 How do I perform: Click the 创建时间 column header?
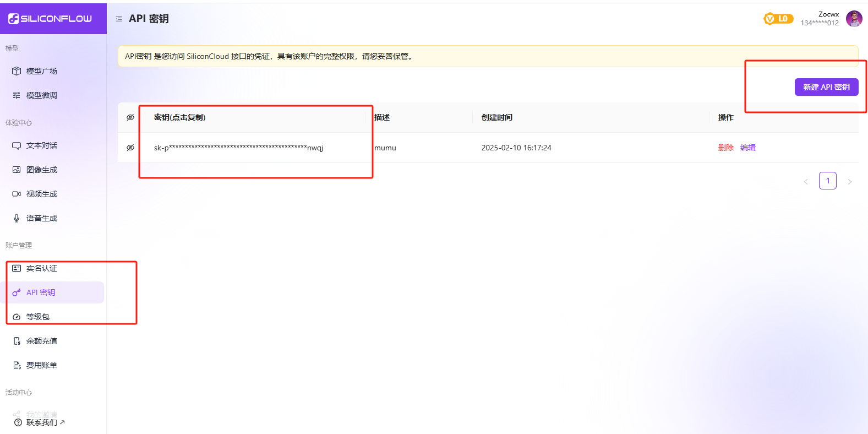point(497,117)
